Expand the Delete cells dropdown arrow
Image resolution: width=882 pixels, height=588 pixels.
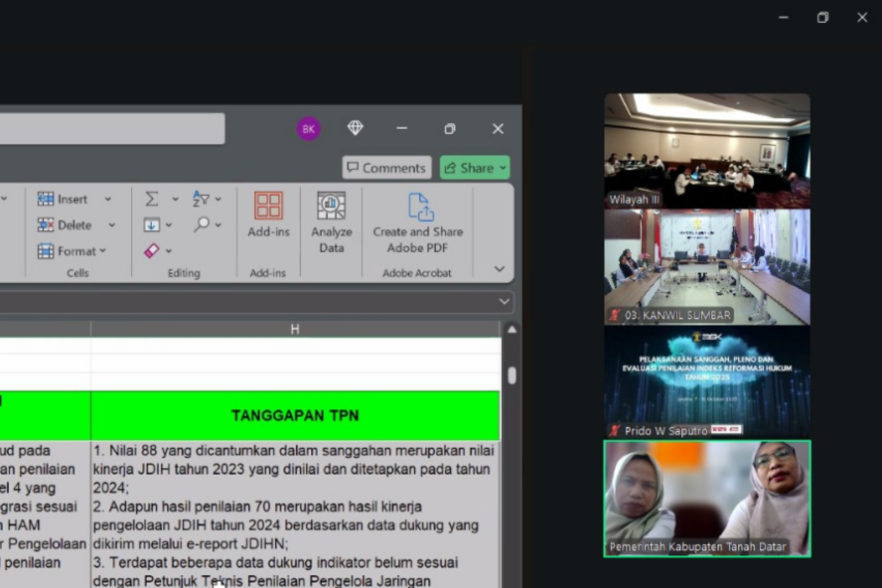(x=111, y=225)
